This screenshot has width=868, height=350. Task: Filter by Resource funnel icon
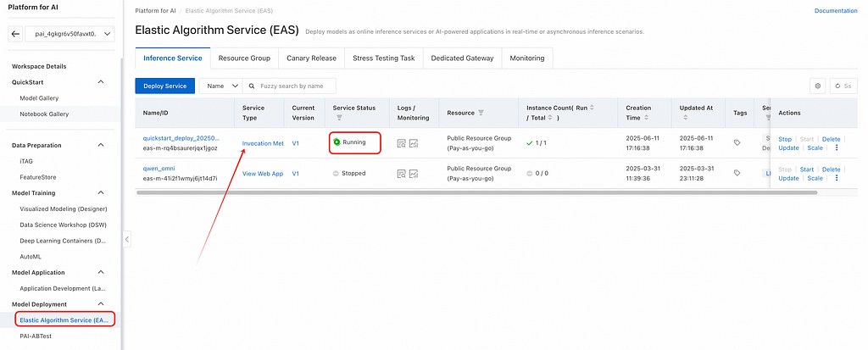point(481,113)
